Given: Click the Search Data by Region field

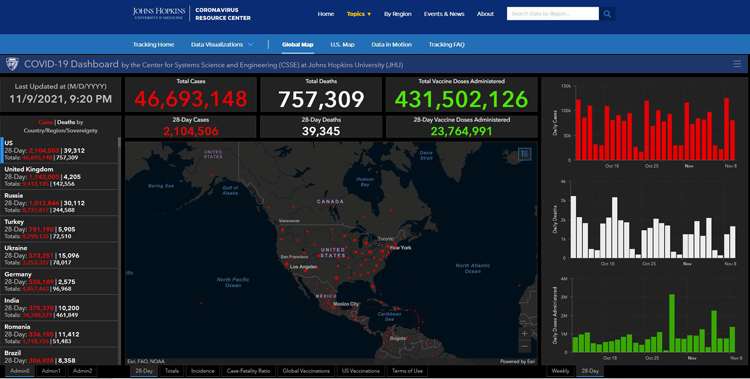Looking at the screenshot, I should pos(552,14).
